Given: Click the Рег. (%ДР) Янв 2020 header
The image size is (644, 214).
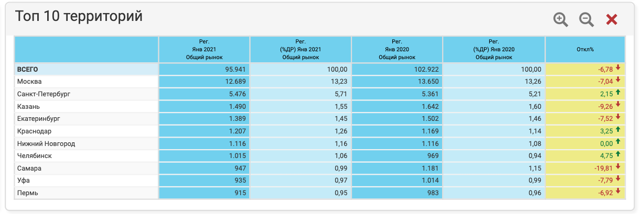Looking at the screenshot, I should tap(493, 50).
